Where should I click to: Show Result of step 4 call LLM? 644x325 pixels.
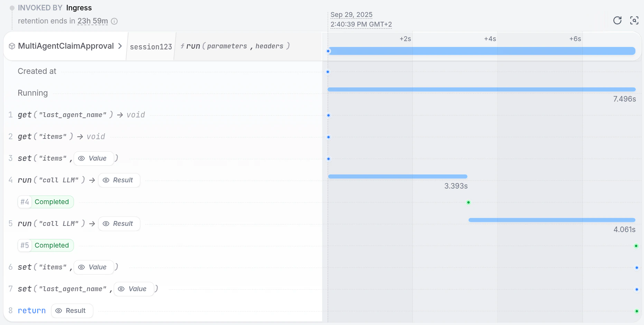point(119,180)
